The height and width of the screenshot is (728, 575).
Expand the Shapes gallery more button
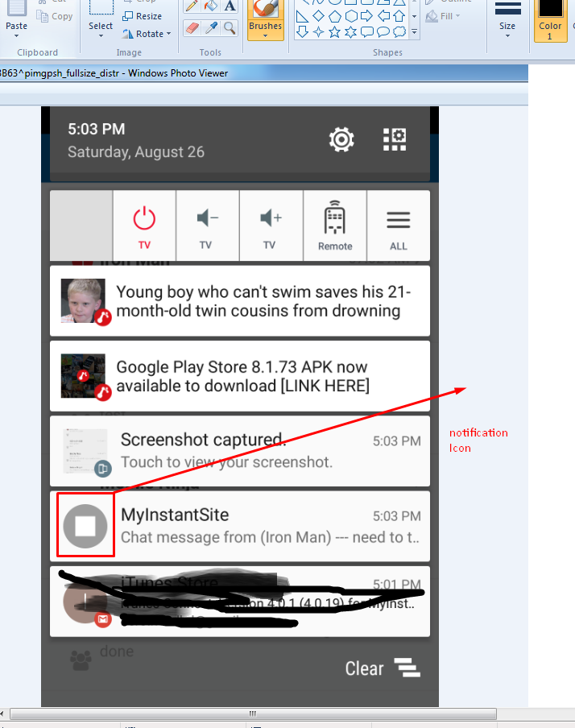[x=414, y=32]
